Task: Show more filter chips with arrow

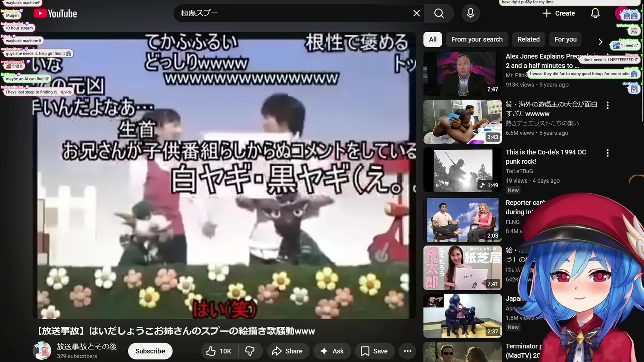Action: coord(600,42)
